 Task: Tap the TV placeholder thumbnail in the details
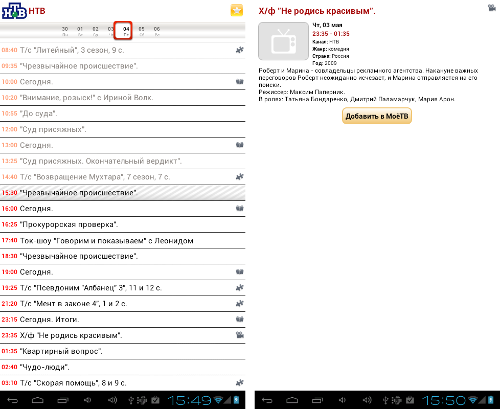tap(283, 41)
